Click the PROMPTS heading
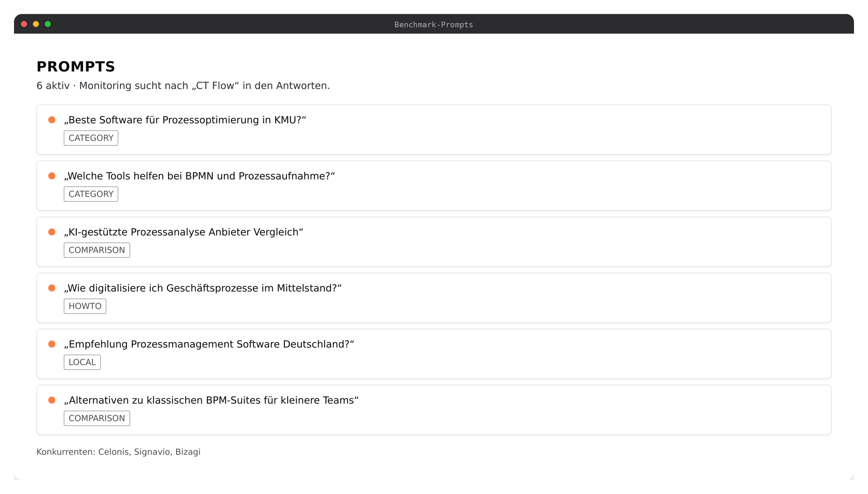Screen dimensions: 868x494 click(76, 67)
